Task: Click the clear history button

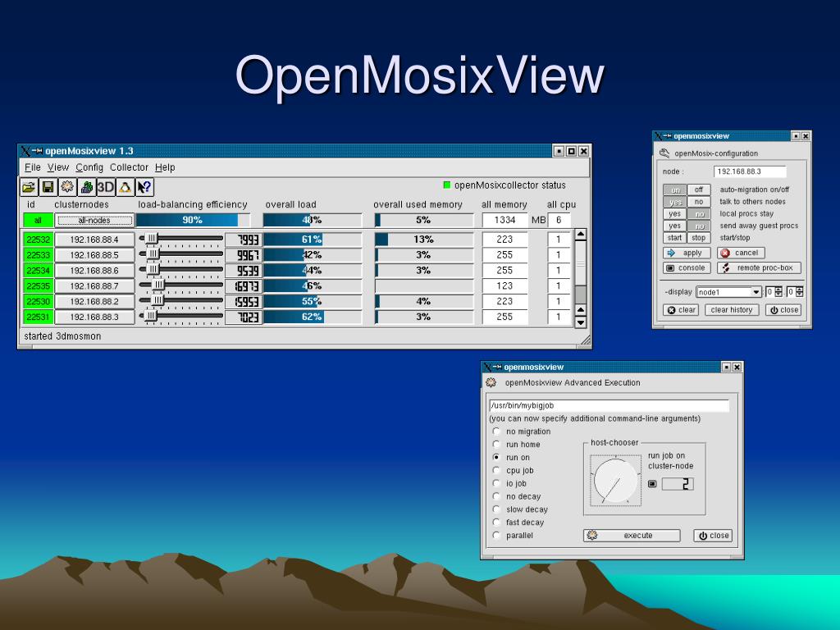Action: 731,309
